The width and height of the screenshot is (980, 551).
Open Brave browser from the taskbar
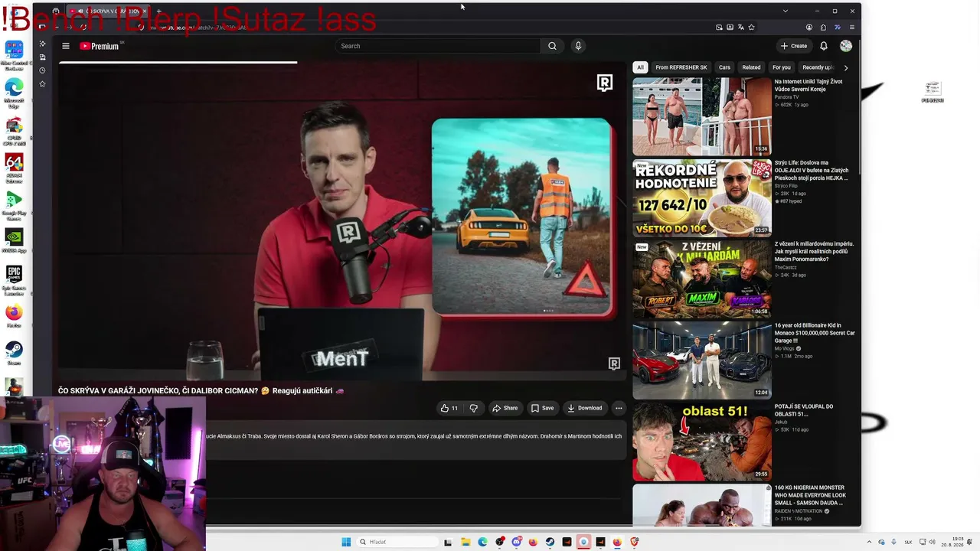[x=634, y=542]
